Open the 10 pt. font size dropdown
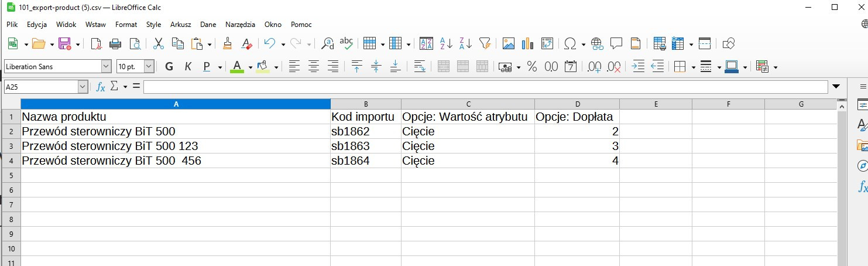 149,67
